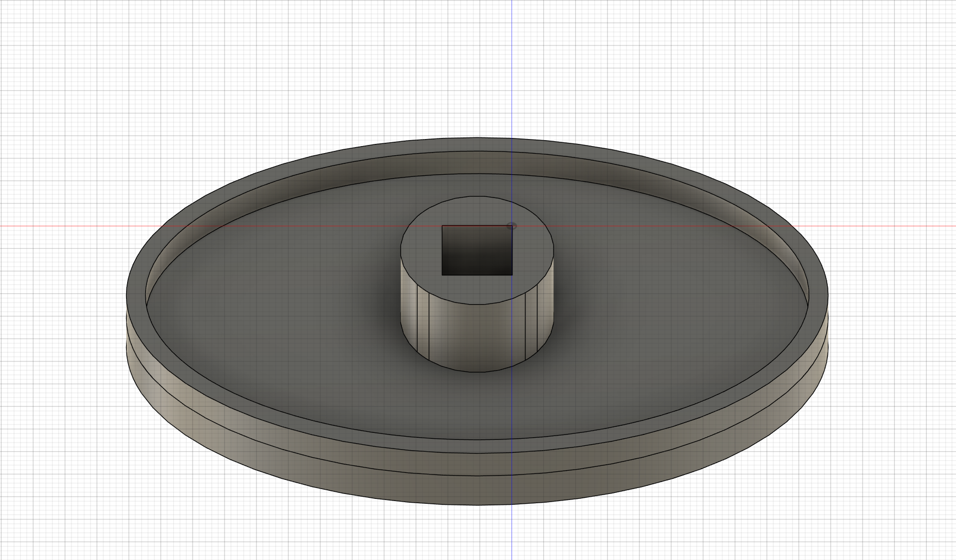Select the lower outer side band of the disc
Screen dimensions: 956x560
coord(477,490)
